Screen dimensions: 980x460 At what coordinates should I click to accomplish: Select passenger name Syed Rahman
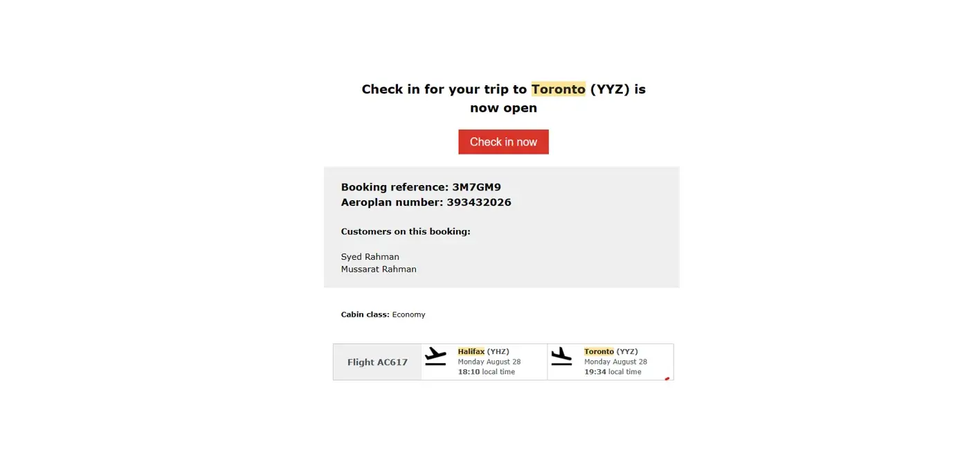click(x=370, y=257)
